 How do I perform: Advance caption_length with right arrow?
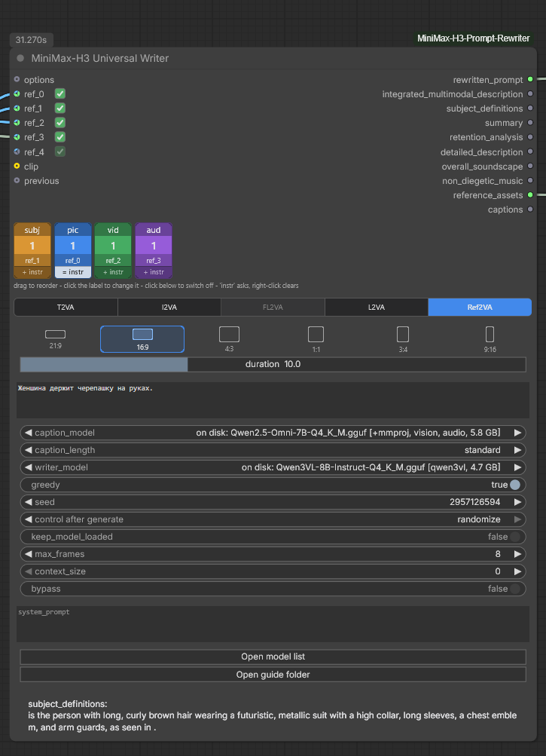pyautogui.click(x=517, y=450)
